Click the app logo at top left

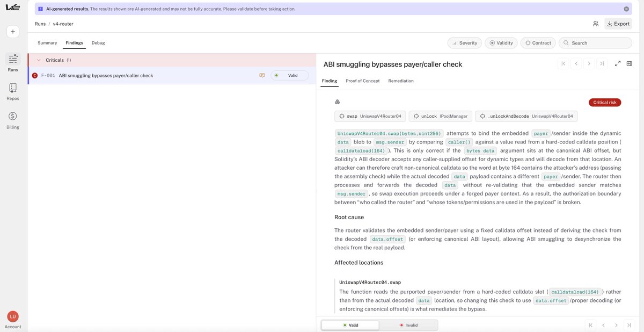tap(13, 9)
